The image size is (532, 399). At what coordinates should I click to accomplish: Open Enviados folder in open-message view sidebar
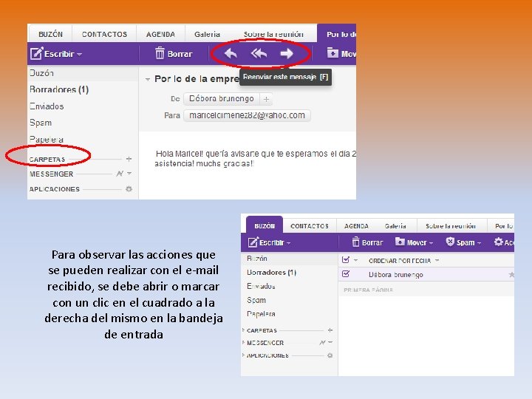[x=47, y=106]
